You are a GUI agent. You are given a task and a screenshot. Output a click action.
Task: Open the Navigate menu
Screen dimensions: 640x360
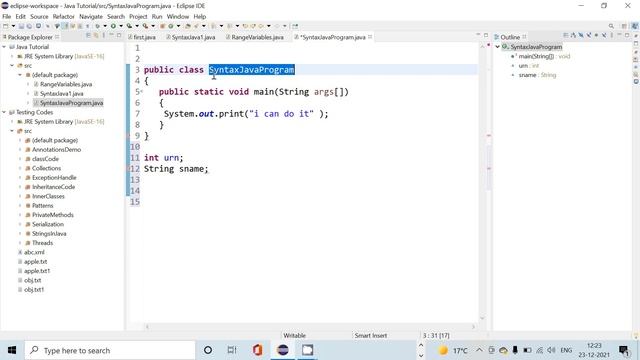pos(91,16)
